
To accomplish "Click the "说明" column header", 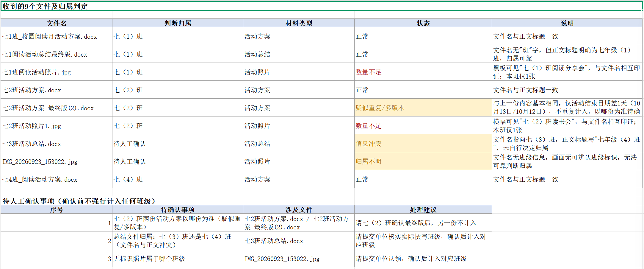I will click(x=567, y=23).
